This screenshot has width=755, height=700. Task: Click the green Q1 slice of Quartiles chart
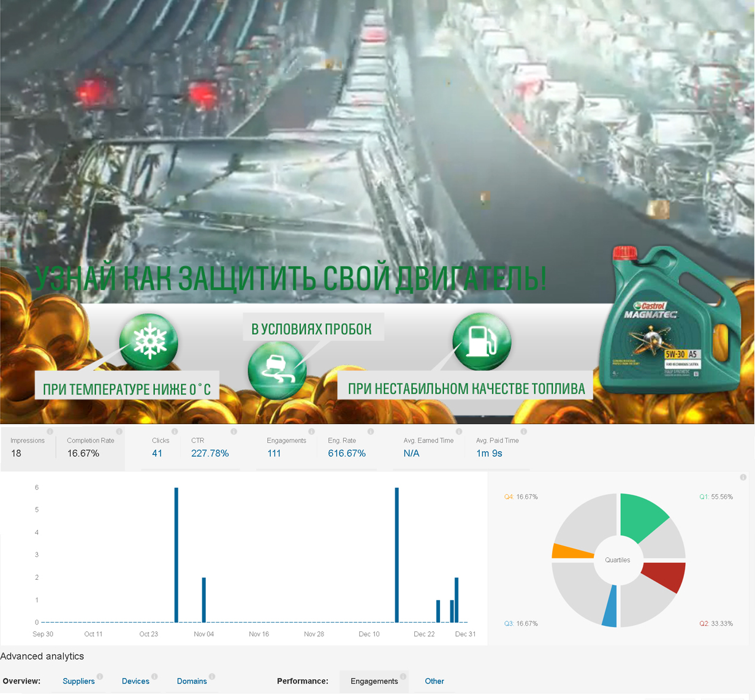point(642,516)
